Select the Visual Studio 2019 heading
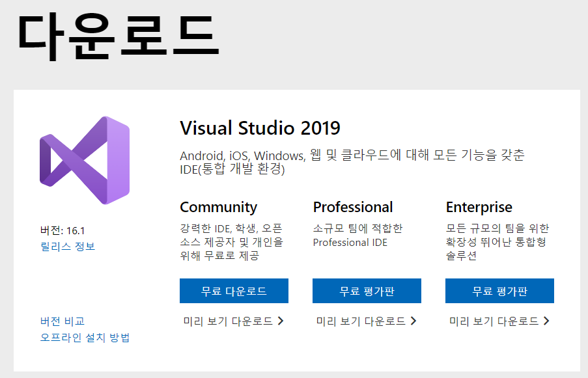Viewport: 588px width, 378px height. pos(260,128)
